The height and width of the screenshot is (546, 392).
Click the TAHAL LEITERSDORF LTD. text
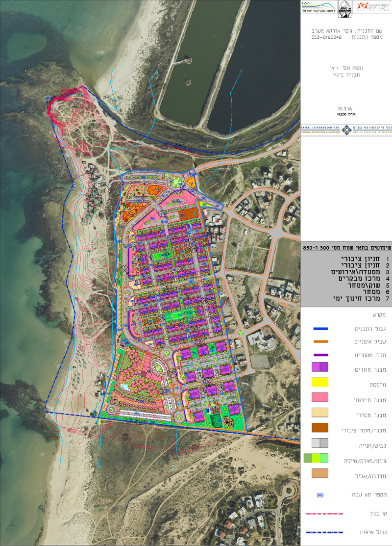point(320,128)
